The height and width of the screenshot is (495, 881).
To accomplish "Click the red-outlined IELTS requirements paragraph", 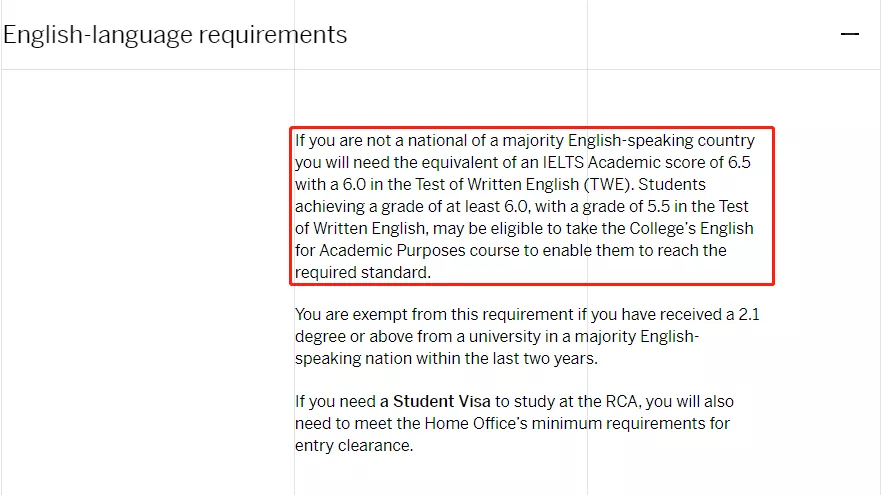I will pos(531,206).
